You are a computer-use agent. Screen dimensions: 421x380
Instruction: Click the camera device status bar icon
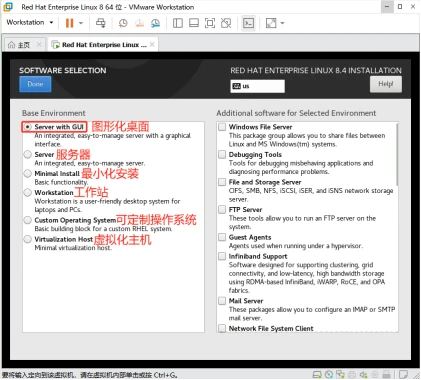pyautogui.click(x=375, y=375)
